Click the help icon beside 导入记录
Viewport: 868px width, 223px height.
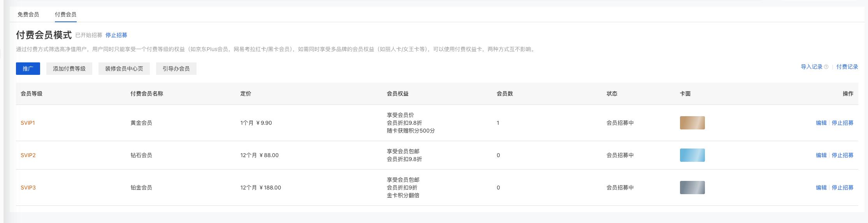pos(826,67)
